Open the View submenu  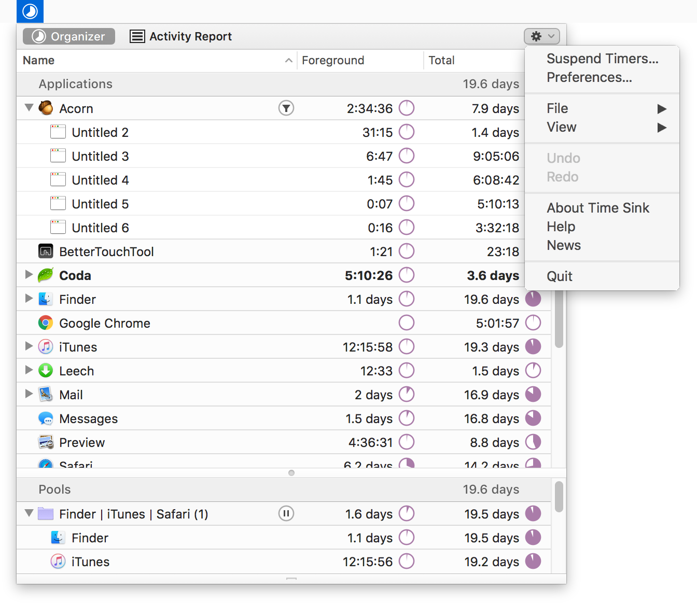[x=602, y=127]
